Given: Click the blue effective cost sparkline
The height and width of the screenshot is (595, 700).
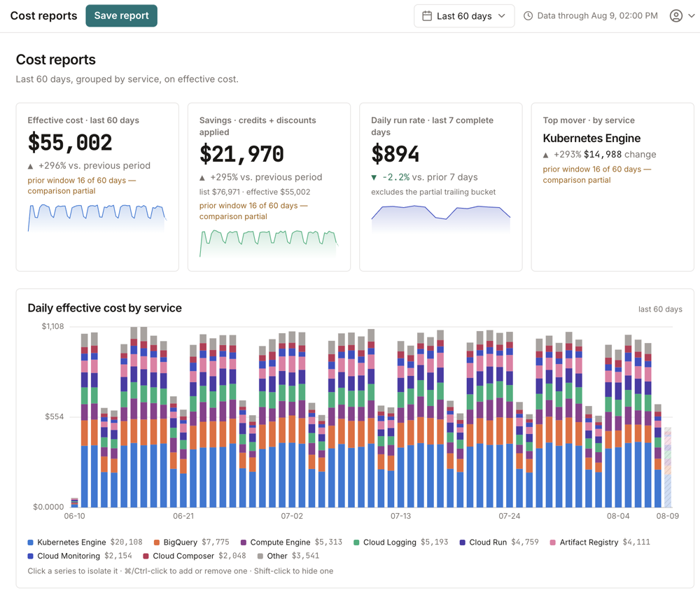Looking at the screenshot, I should (x=97, y=218).
